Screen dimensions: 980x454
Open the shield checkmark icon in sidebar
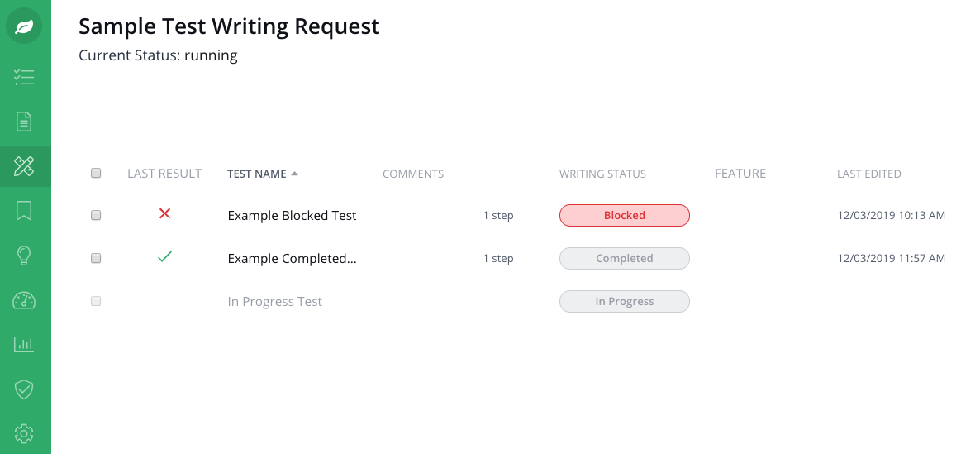coord(24,389)
